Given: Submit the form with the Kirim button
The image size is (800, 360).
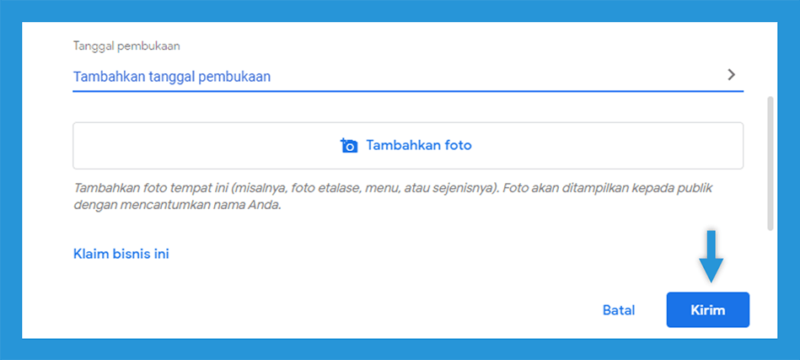Looking at the screenshot, I should click(x=708, y=310).
